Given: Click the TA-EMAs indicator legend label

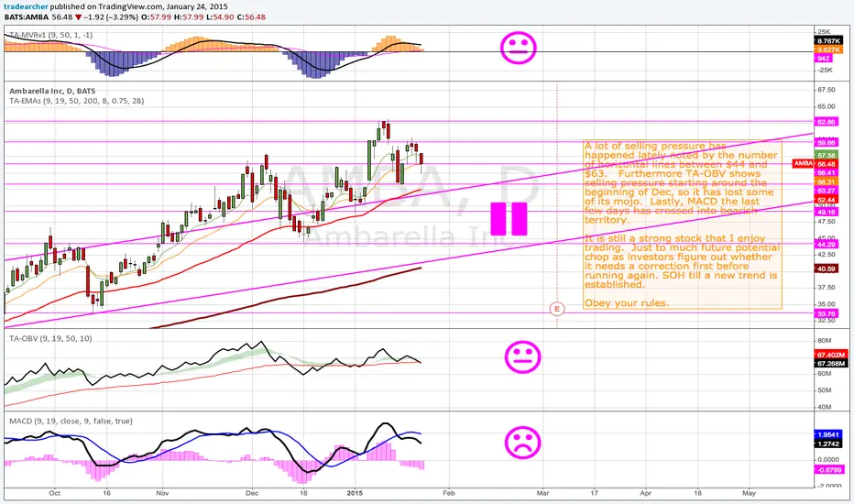Looking at the screenshot, I should point(76,101).
